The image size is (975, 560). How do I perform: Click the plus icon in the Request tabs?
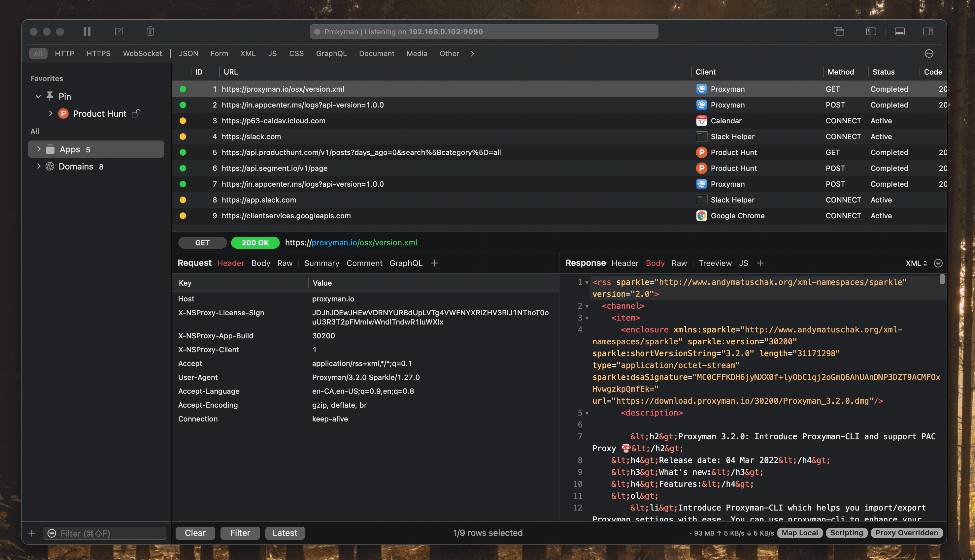(434, 263)
